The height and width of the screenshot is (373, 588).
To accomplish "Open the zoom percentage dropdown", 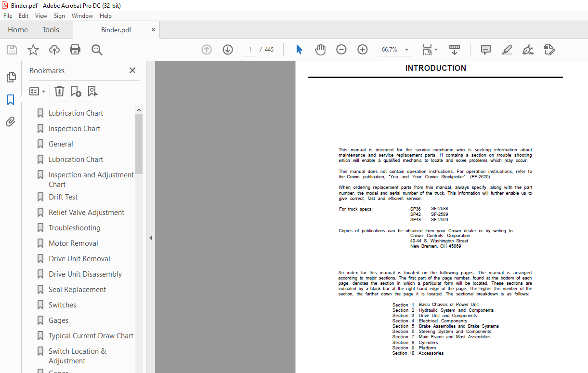I will coord(407,50).
